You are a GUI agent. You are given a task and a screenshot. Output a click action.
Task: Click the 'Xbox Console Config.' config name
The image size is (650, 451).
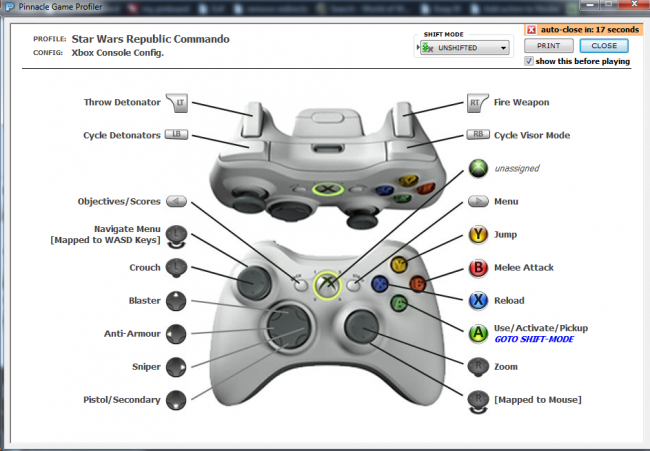(118, 53)
